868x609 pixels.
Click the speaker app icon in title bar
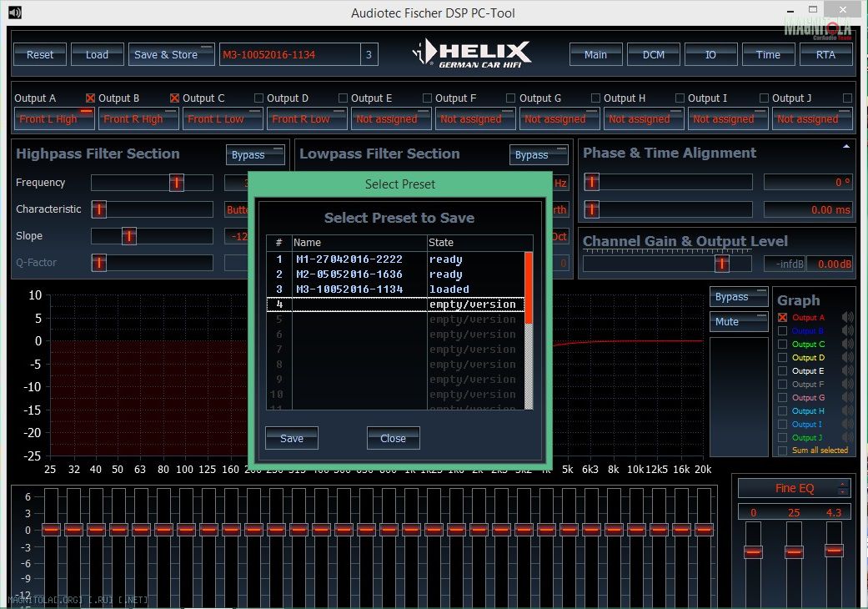14,13
